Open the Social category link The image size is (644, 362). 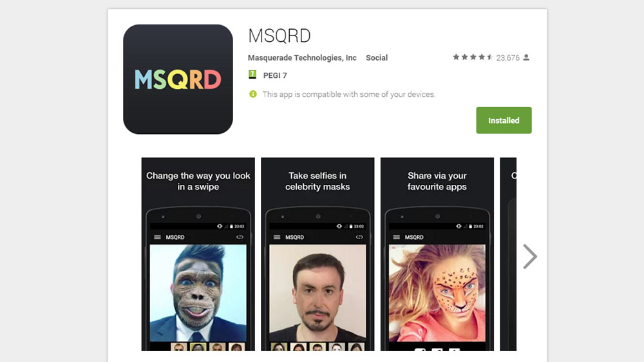pos(377,58)
